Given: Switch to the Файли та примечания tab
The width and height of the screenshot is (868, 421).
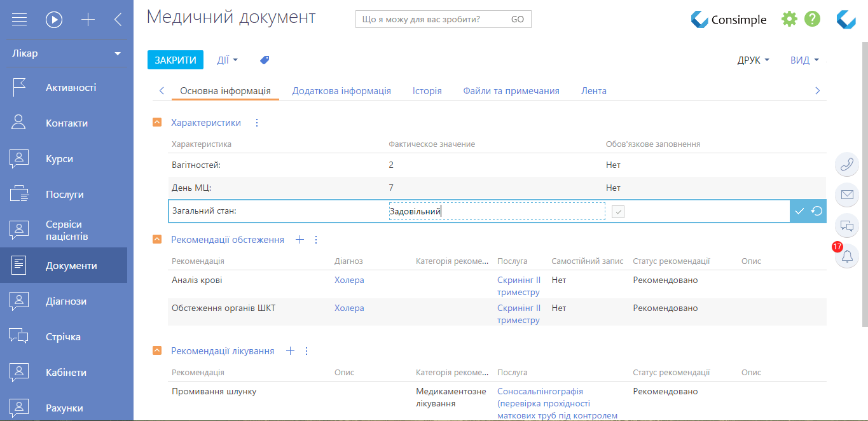Looking at the screenshot, I should click(511, 91).
